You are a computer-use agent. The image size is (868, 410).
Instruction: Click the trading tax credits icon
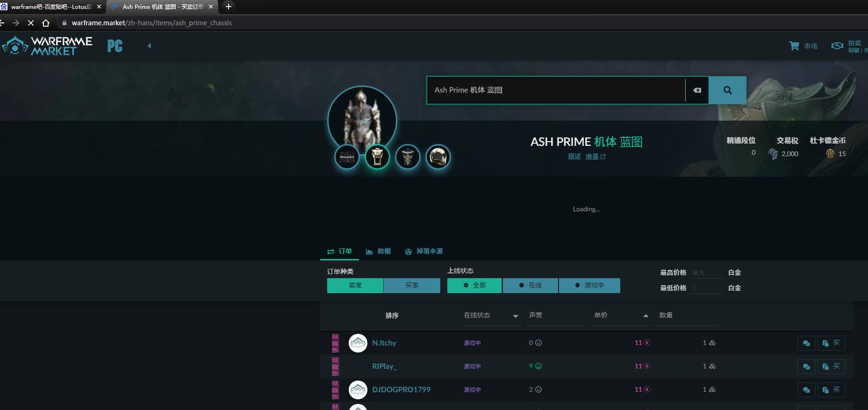click(x=773, y=153)
